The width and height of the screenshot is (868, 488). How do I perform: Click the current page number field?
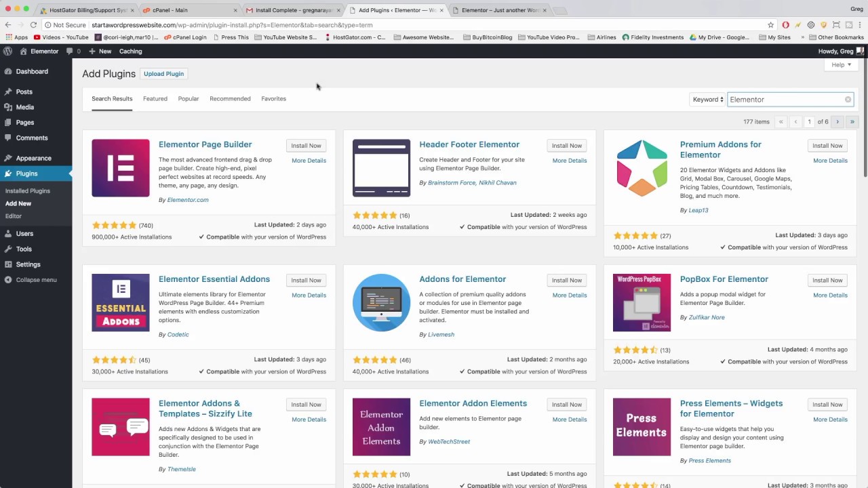(x=809, y=122)
